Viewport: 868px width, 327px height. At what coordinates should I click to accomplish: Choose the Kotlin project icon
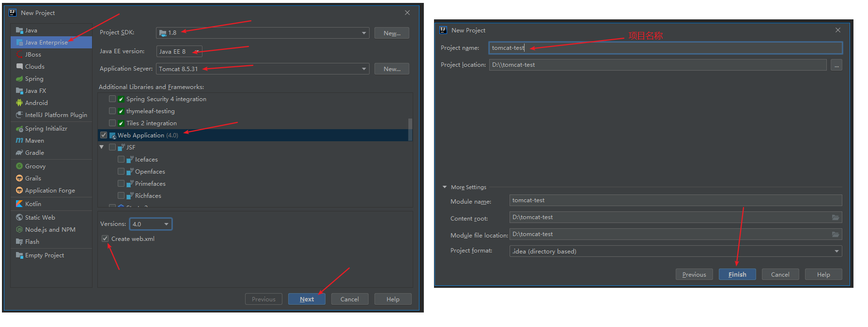coord(19,204)
